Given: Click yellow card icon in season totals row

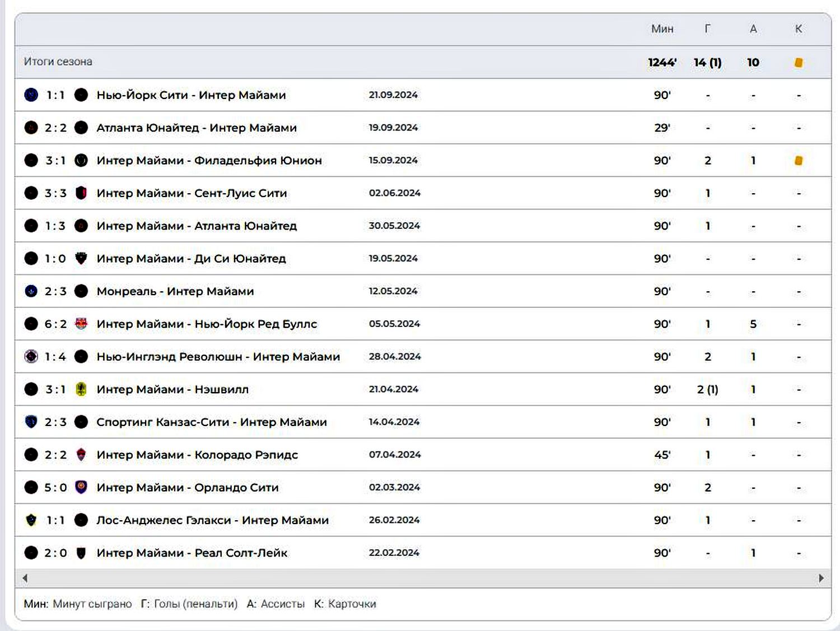Looking at the screenshot, I should [x=799, y=62].
